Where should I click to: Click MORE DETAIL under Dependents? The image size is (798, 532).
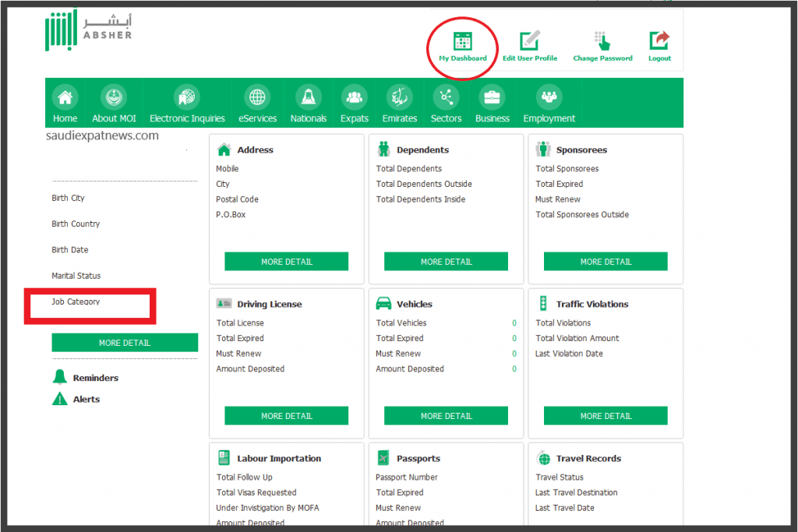point(446,262)
